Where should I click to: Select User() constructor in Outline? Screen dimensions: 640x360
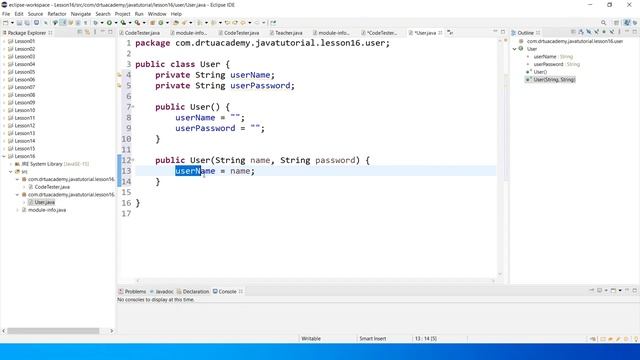tap(540, 72)
